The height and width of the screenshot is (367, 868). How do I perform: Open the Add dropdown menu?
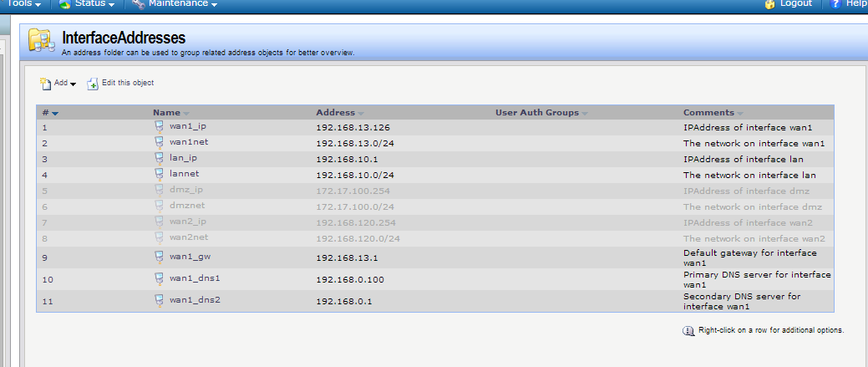click(58, 84)
